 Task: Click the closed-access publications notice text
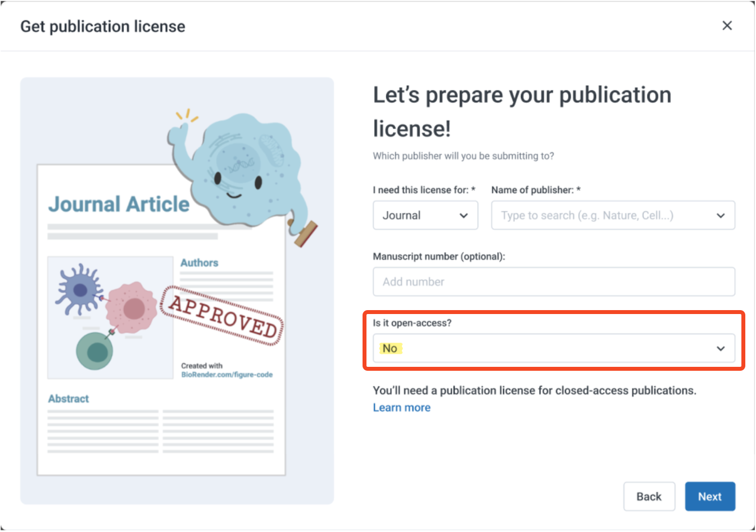[535, 390]
